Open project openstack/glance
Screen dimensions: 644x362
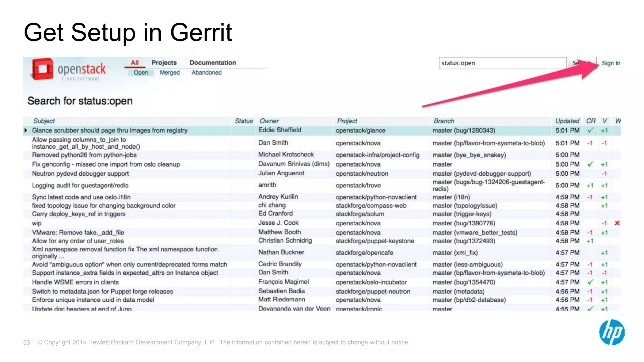point(360,130)
